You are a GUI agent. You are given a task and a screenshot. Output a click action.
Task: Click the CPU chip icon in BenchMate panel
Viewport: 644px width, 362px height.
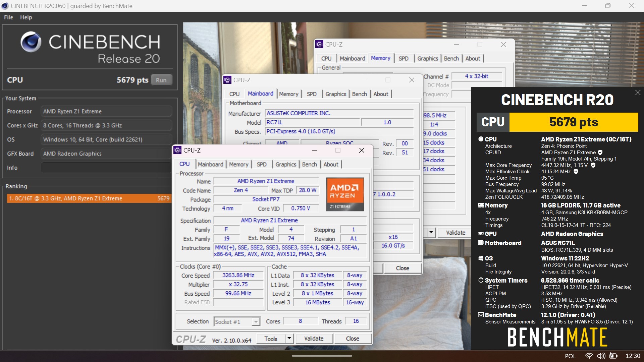point(481,139)
